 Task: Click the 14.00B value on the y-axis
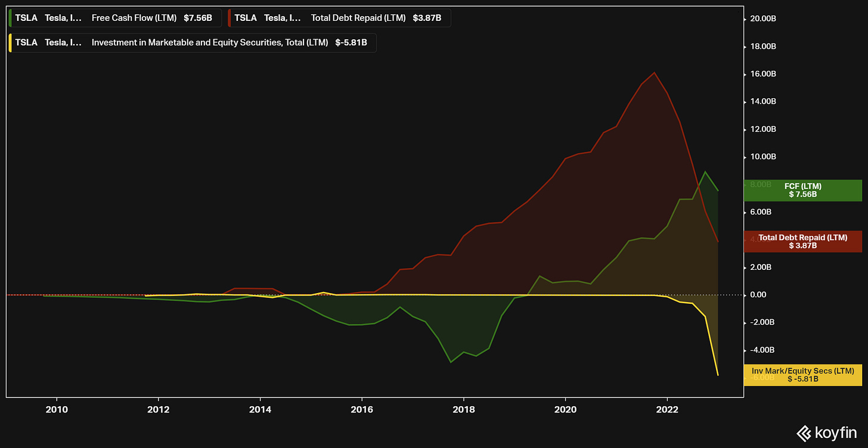pyautogui.click(x=763, y=102)
